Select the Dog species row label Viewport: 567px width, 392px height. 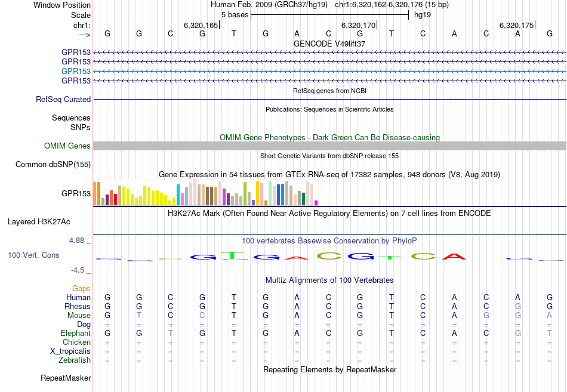coord(84,325)
